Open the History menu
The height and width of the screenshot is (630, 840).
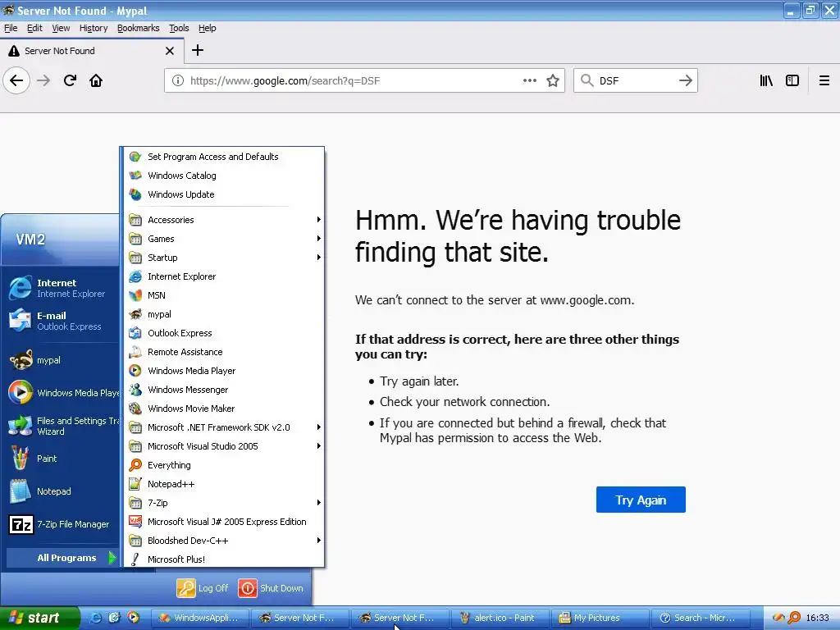click(x=94, y=29)
